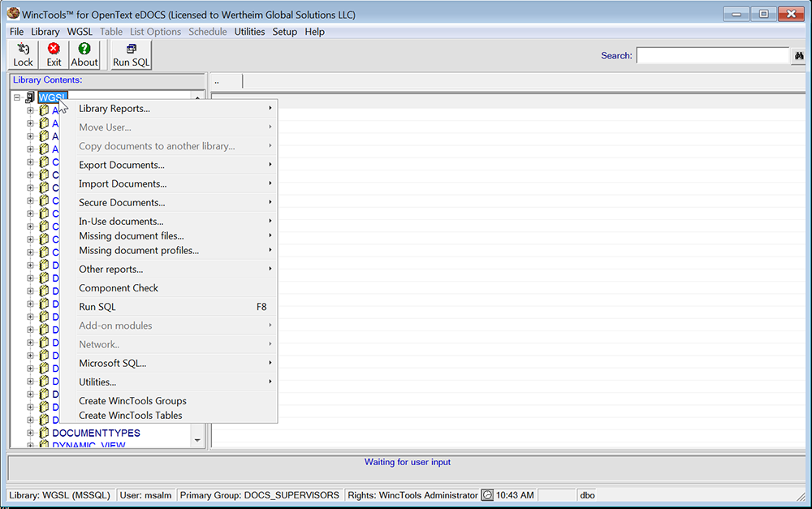Screen dimensions: 812x509
Task: Click the red Exit toolbar button
Action: (x=54, y=55)
